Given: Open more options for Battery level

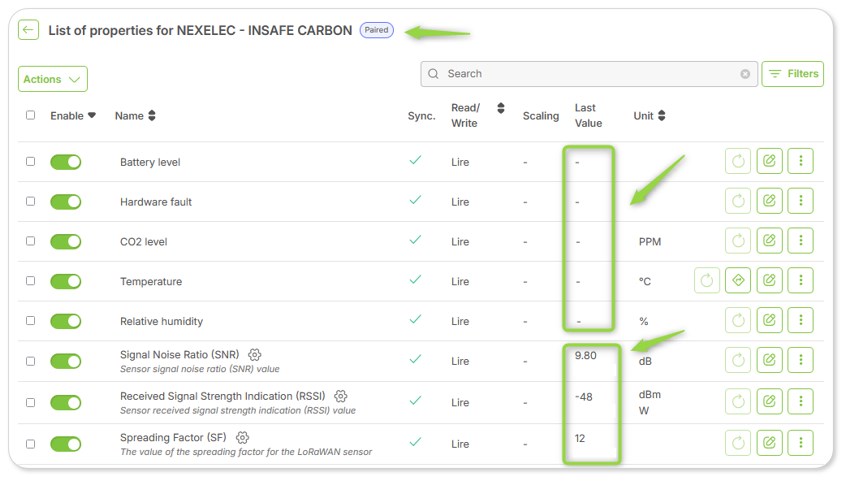Looking at the screenshot, I should tap(800, 161).
